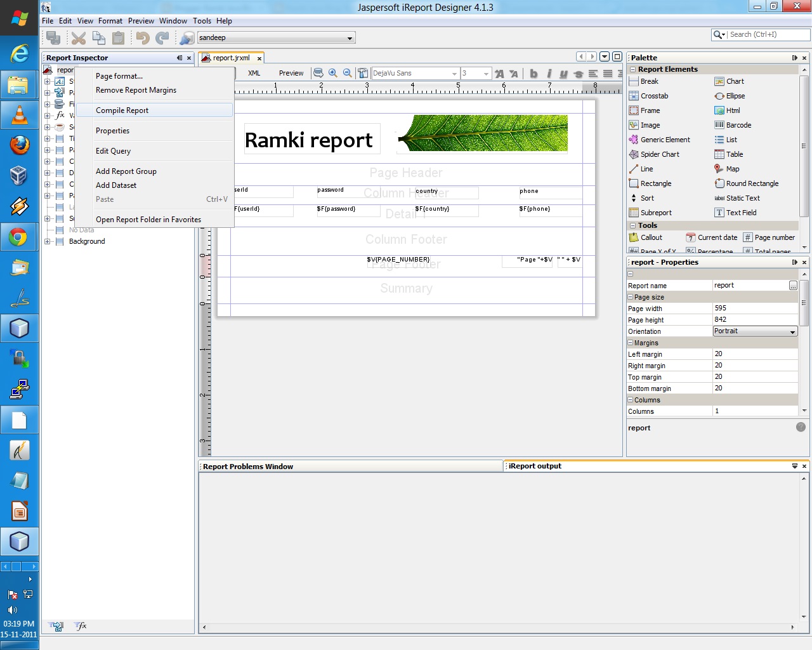Collapse the Page size property group
The image size is (812, 650).
click(631, 297)
